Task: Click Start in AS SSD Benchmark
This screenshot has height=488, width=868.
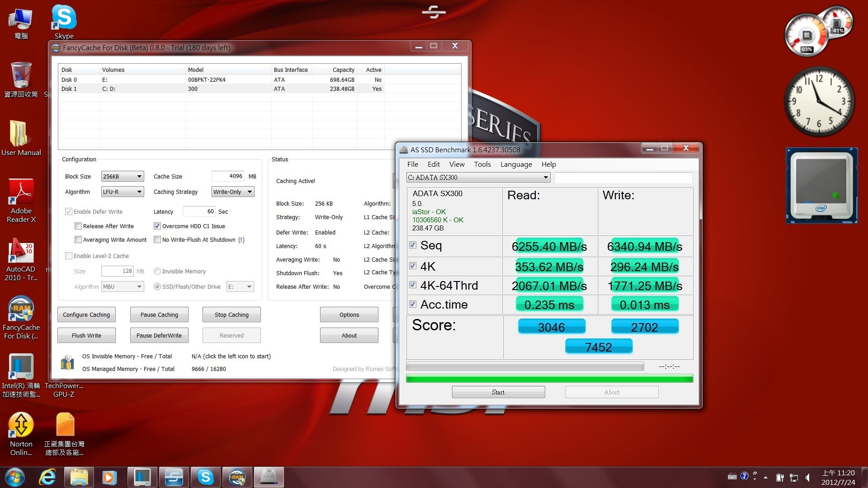Action: click(498, 392)
